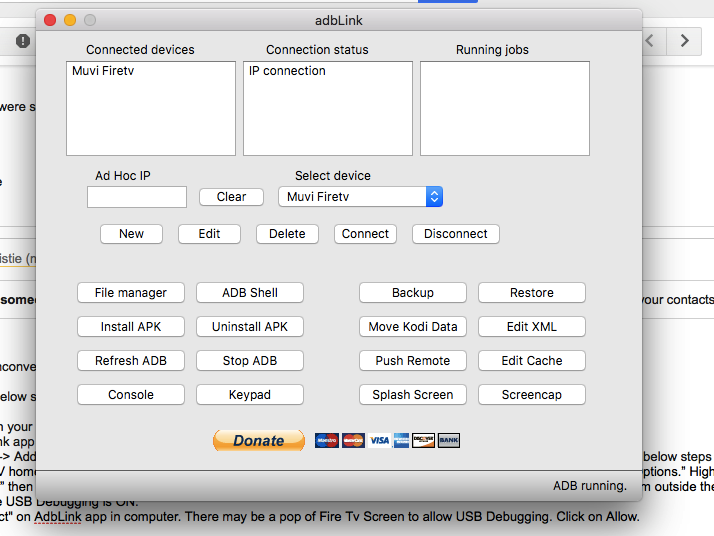The width and height of the screenshot is (714, 536).
Task: Take a Screencap
Action: pyautogui.click(x=531, y=394)
